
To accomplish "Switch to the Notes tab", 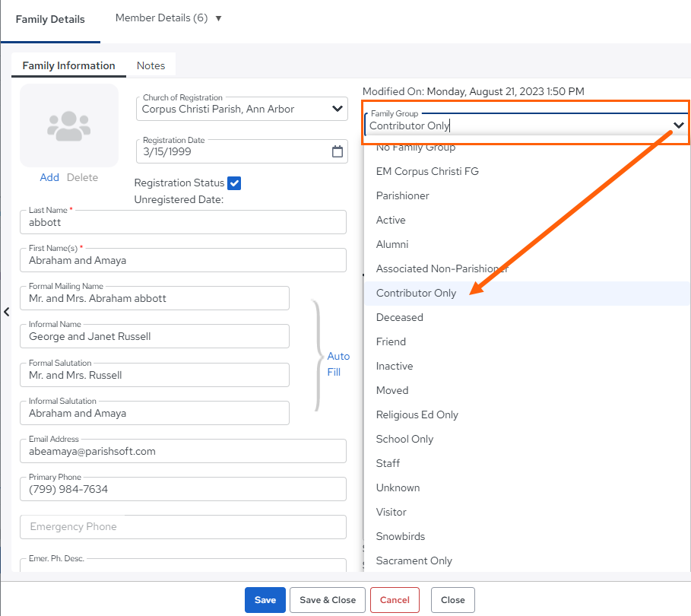I will click(x=151, y=65).
